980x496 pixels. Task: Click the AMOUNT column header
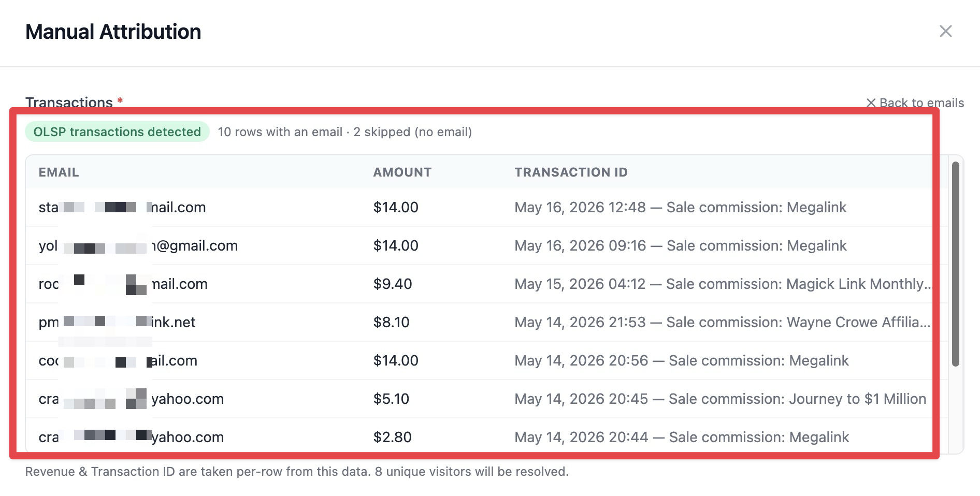[402, 172]
